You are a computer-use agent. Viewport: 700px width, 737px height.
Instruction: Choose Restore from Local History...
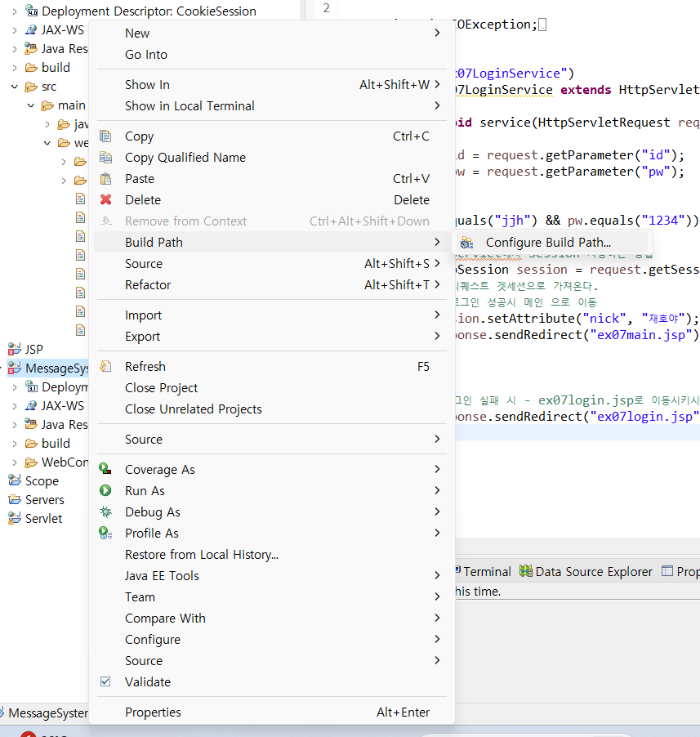271,555
